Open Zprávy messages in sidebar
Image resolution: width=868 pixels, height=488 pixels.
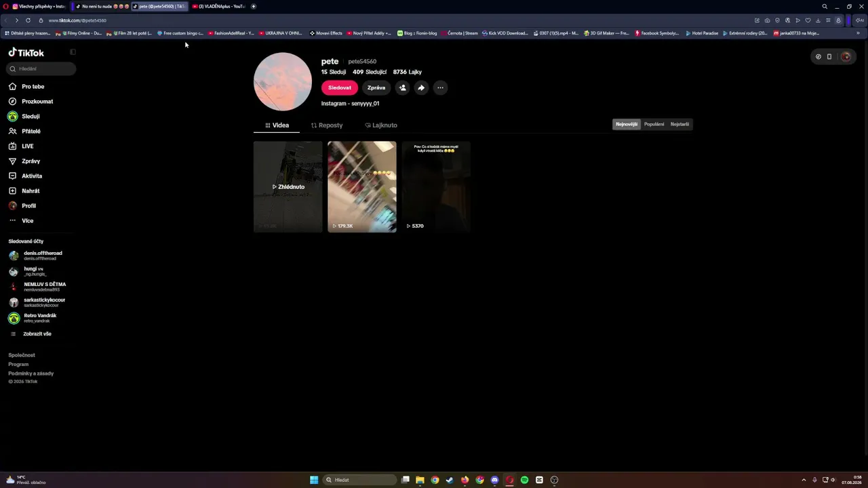(24, 161)
